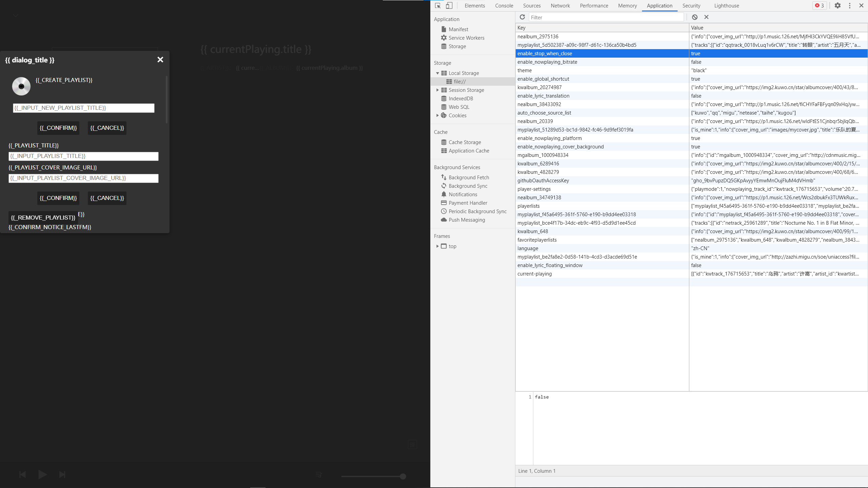868x488 pixels.
Task: Play the current track
Action: tap(42, 474)
